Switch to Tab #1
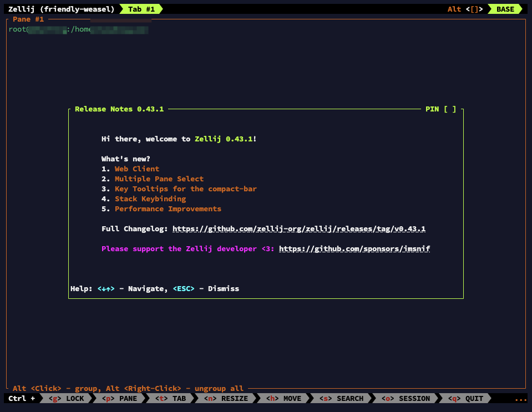Viewport: 532px width, 412px height. [x=141, y=9]
